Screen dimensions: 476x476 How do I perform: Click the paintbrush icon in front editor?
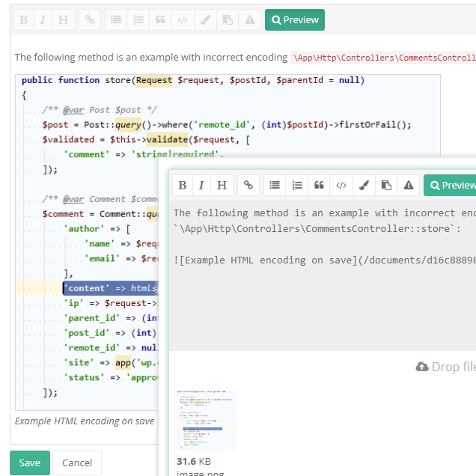click(x=364, y=185)
